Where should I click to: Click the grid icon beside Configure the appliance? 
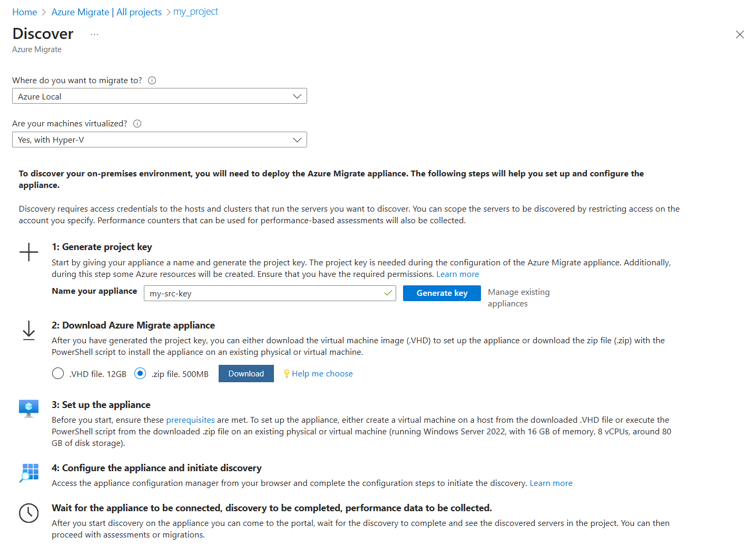pyautogui.click(x=30, y=472)
